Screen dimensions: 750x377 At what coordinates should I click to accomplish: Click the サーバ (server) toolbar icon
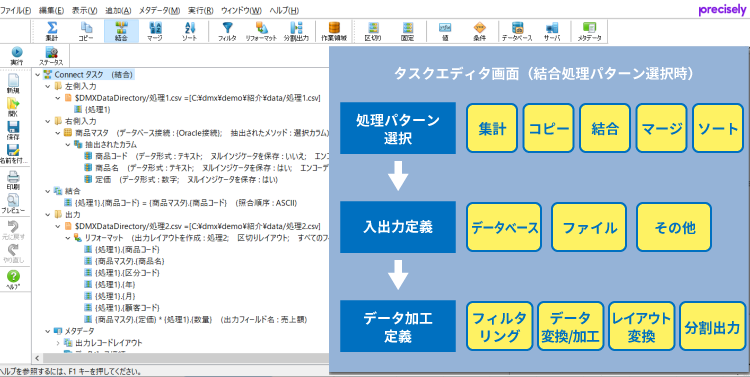click(551, 31)
